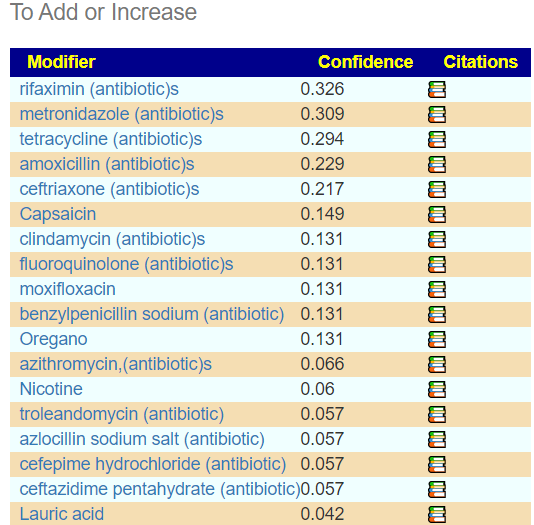Open benzylpenicillin sodium (antibiotic) link
Screen dimensions: 534x525
point(152,314)
